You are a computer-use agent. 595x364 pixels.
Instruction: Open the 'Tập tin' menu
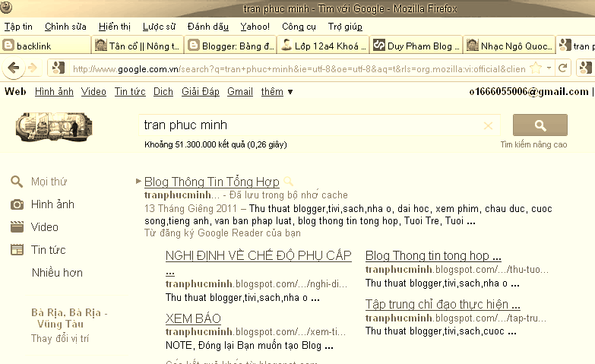point(18,26)
